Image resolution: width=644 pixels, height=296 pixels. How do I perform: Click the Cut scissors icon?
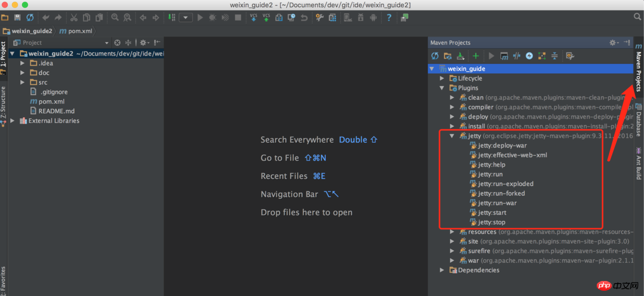(x=74, y=18)
